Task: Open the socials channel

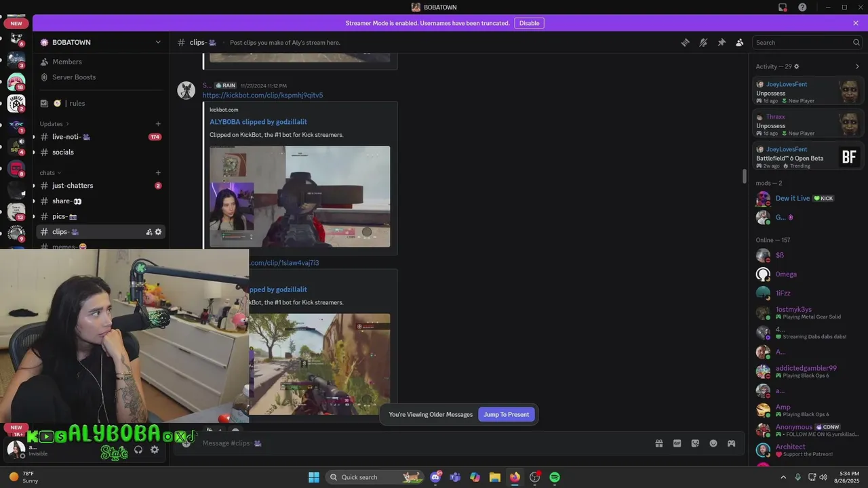Action: coord(101,152)
